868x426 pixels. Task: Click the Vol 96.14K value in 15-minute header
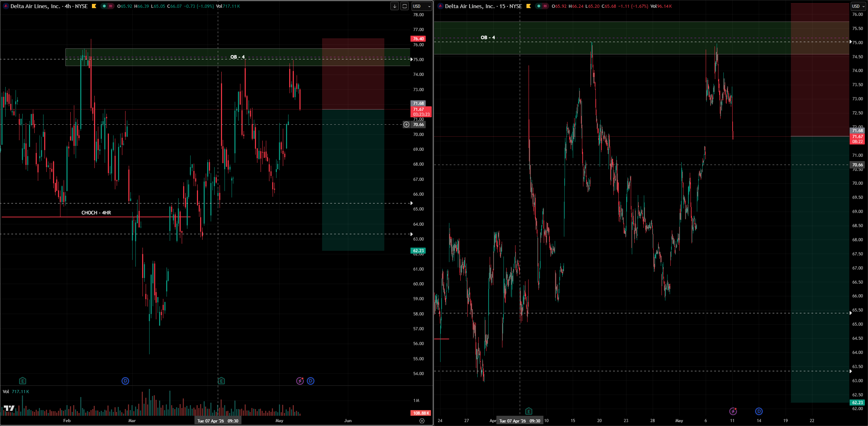tap(661, 6)
